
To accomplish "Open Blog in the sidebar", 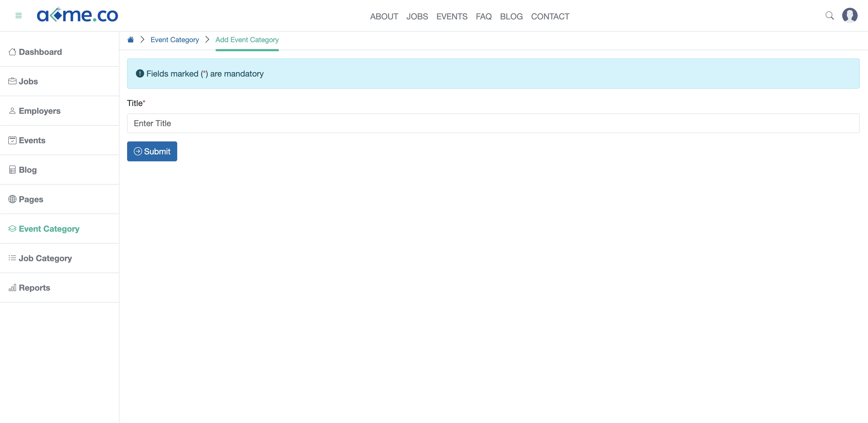I will 60,170.
